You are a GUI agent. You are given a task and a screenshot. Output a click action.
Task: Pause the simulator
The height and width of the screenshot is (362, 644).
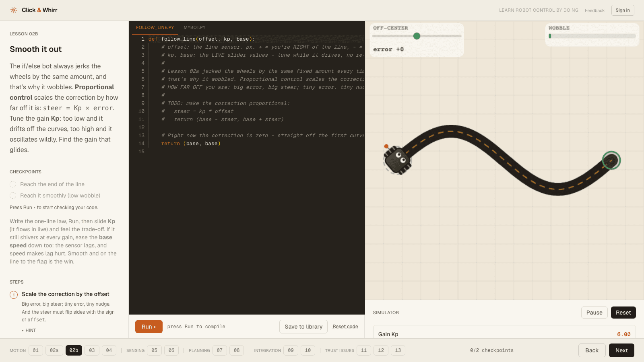[594, 313]
